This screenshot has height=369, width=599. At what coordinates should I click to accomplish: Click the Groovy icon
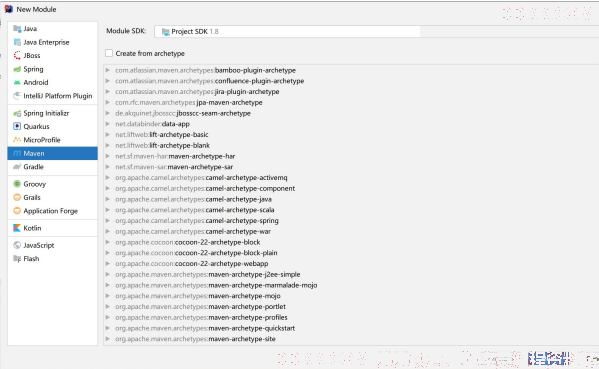coord(17,184)
